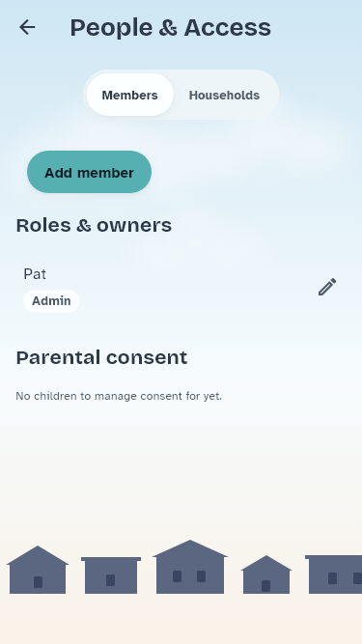Click the tall center house with two windows
The image size is (362, 644).
tap(190, 567)
